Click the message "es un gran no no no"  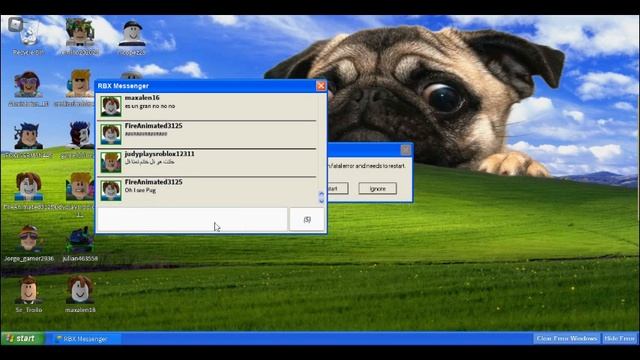(x=150, y=106)
